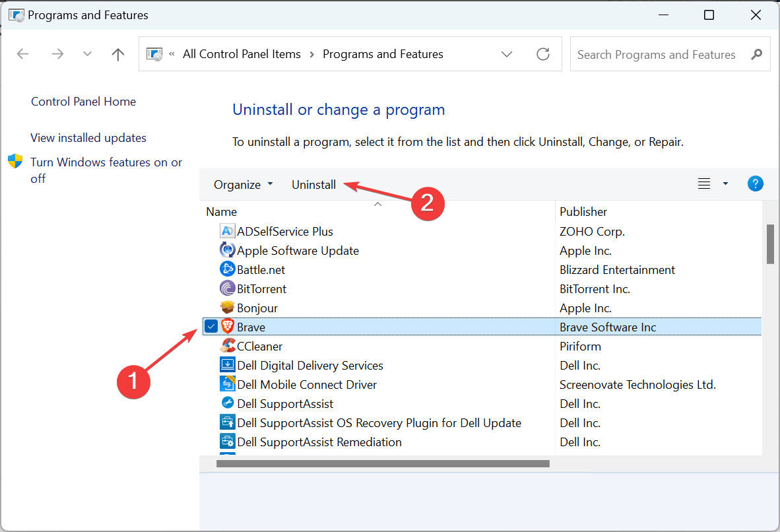Screen dimensions: 780x532
Task: Select CCleaner in the program list
Action: (259, 346)
